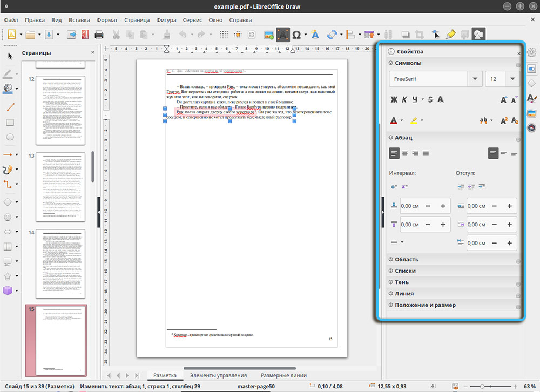This screenshot has height=392, width=540.
Task: Open the font size 12 dropdown
Action: [512, 79]
